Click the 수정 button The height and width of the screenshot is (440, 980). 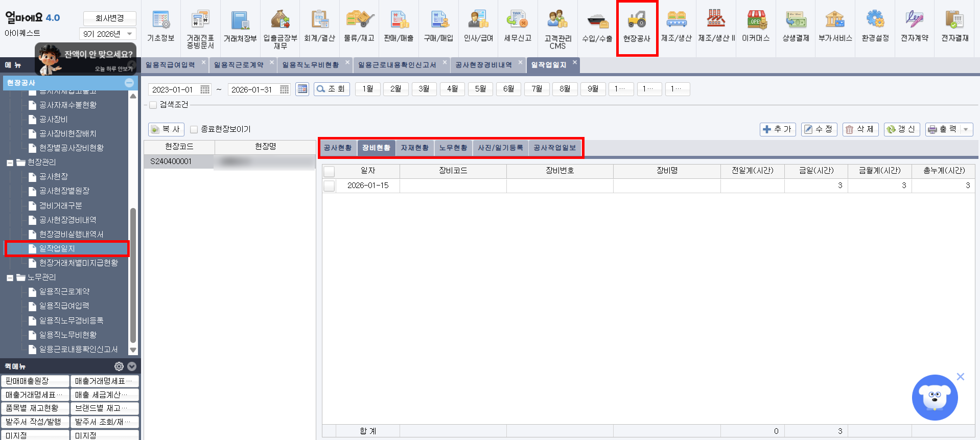(x=819, y=129)
